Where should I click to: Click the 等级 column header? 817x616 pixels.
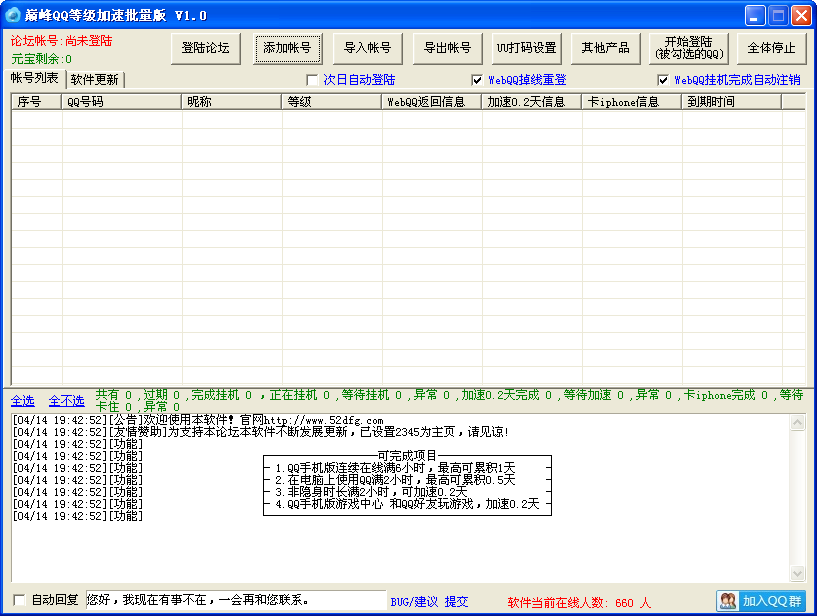click(331, 102)
